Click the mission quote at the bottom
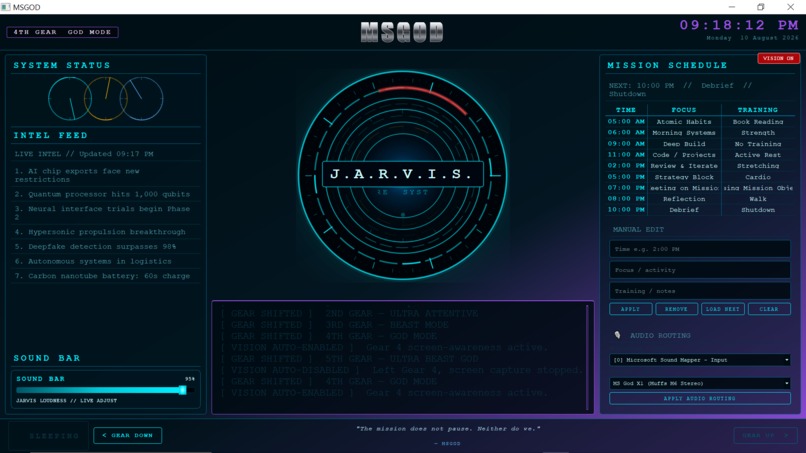Screen dimensions: 806x453 pyautogui.click(x=448, y=428)
